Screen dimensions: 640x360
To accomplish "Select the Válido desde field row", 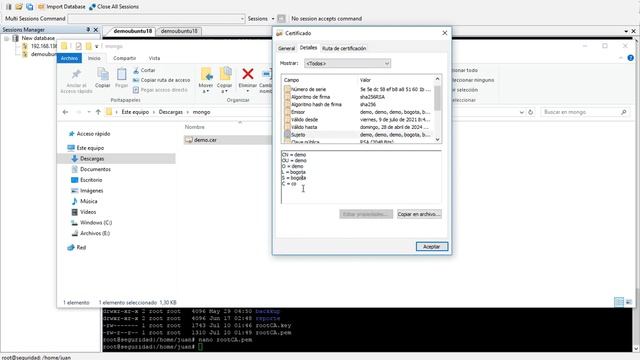I will [x=358, y=120].
